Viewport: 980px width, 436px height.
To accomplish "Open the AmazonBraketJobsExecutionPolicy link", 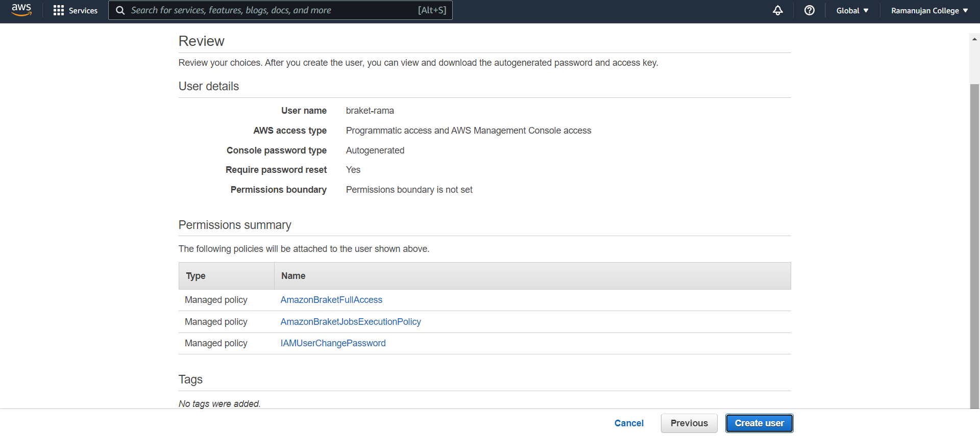I will (x=351, y=322).
